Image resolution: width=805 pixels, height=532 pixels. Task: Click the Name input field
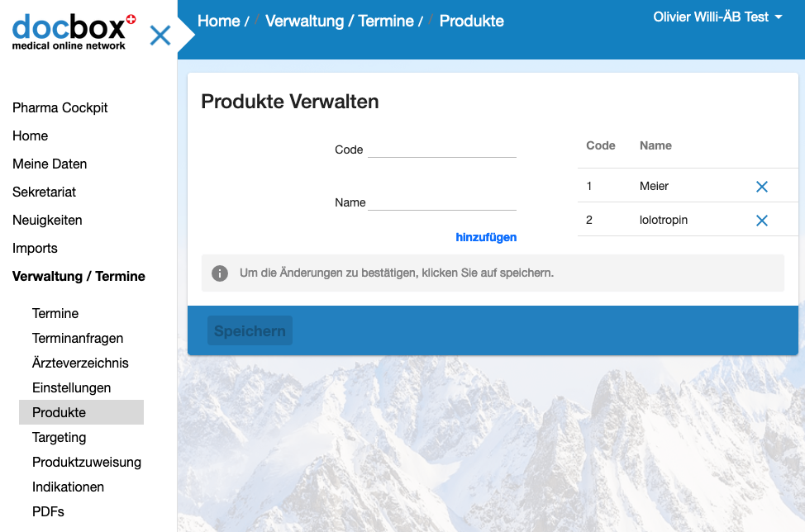click(x=442, y=202)
